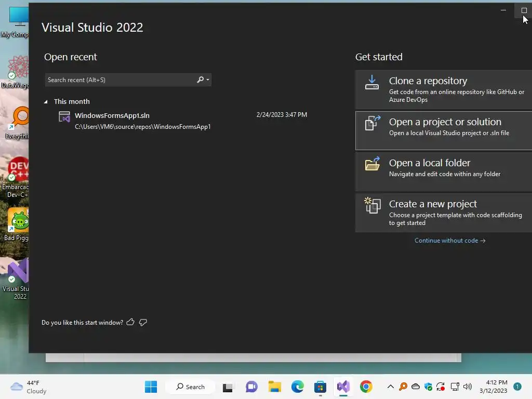Open the notification badge counter
This screenshot has width=532, height=399.
517,387
